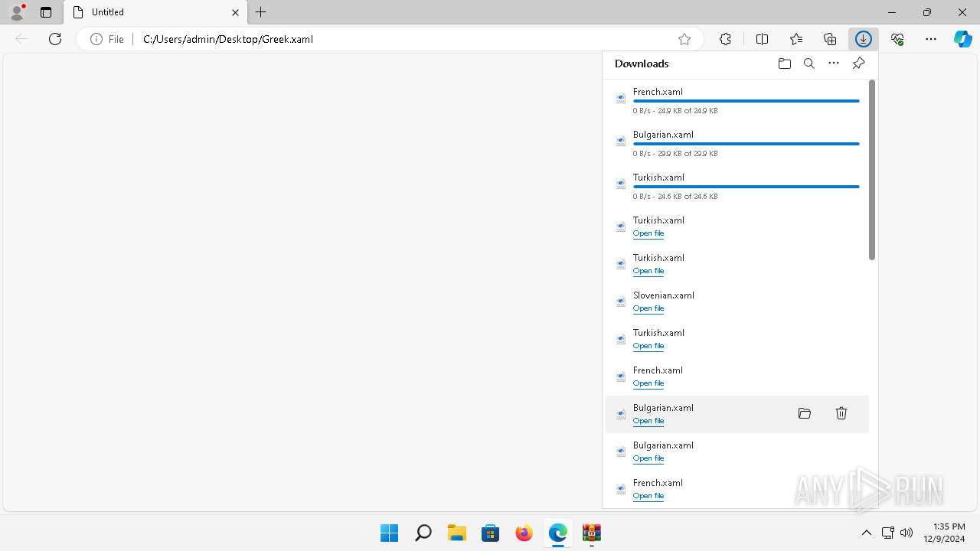
Task: Select the Slovenian.xaml file name
Action: [664, 295]
